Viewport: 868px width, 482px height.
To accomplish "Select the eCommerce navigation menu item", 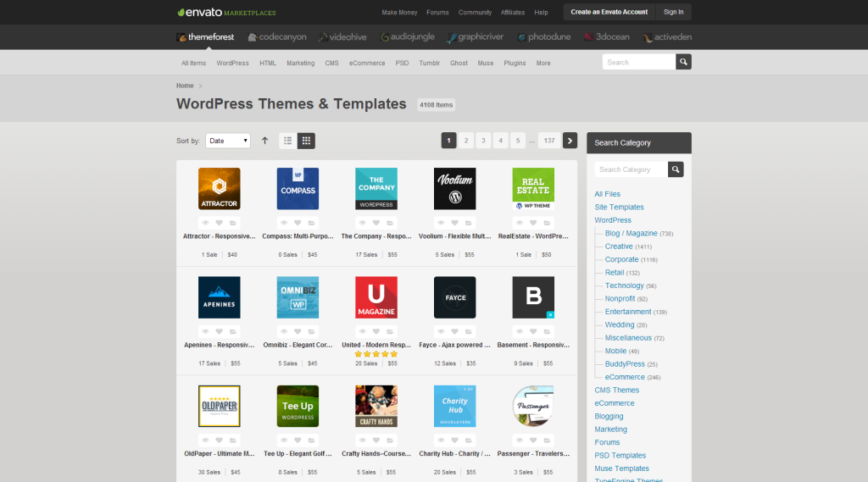I will (x=367, y=63).
